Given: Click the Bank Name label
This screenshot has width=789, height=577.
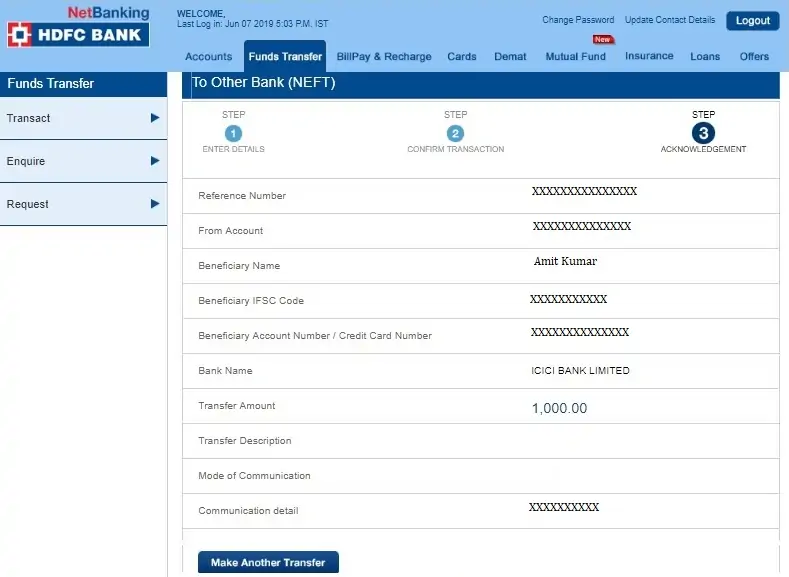Looking at the screenshot, I should click(225, 371).
